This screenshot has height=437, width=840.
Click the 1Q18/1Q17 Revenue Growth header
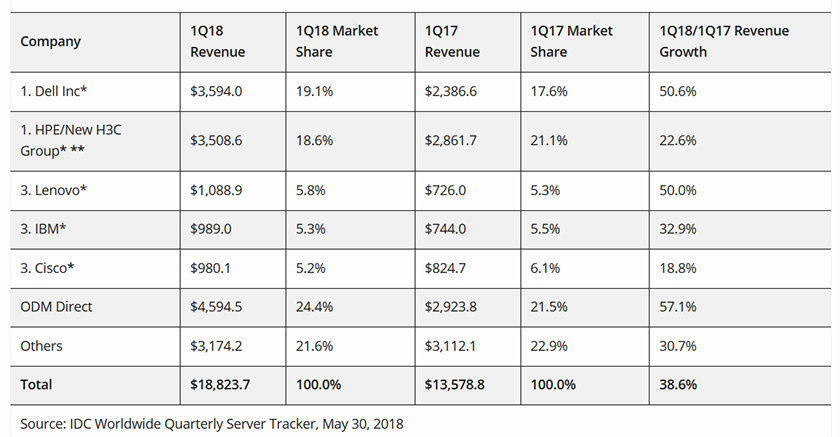[724, 41]
